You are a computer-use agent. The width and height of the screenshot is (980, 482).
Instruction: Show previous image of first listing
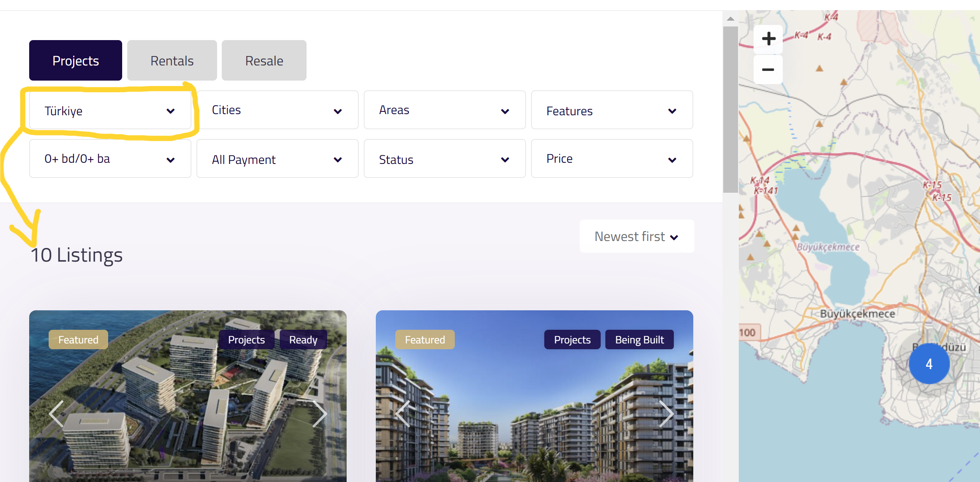[57, 413]
